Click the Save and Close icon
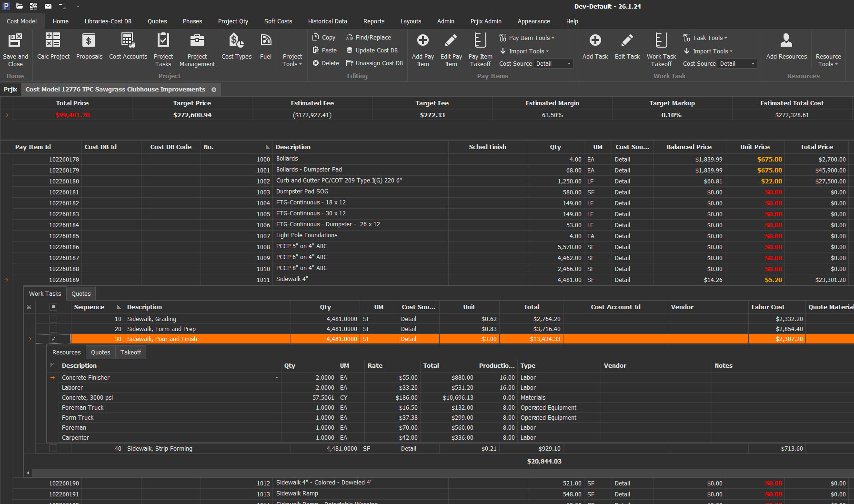 click(15, 40)
